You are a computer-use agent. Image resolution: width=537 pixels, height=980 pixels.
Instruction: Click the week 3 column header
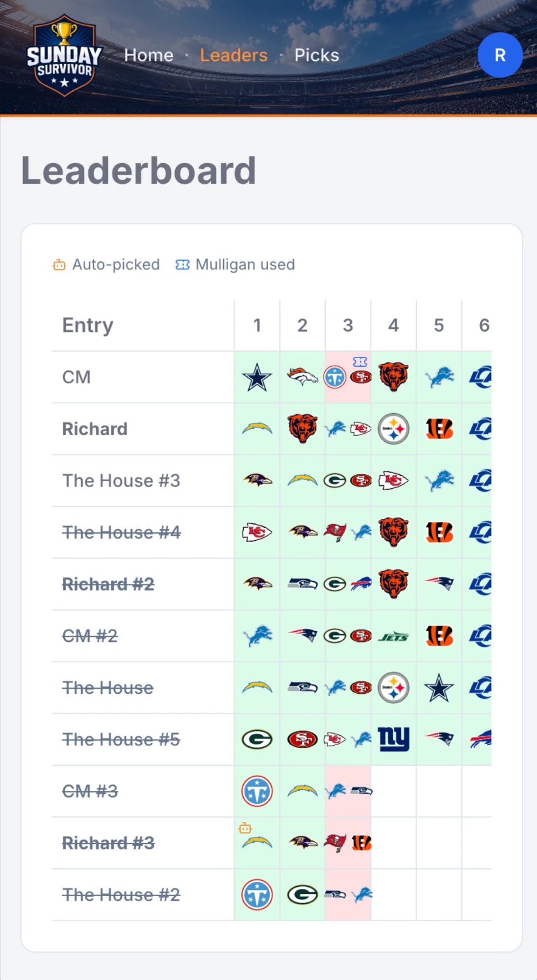(x=348, y=325)
